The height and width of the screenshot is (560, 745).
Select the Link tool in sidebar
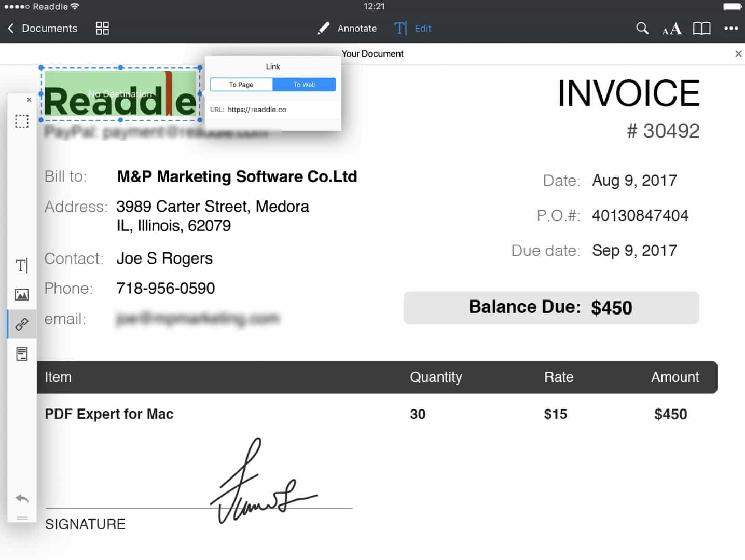[x=22, y=324]
